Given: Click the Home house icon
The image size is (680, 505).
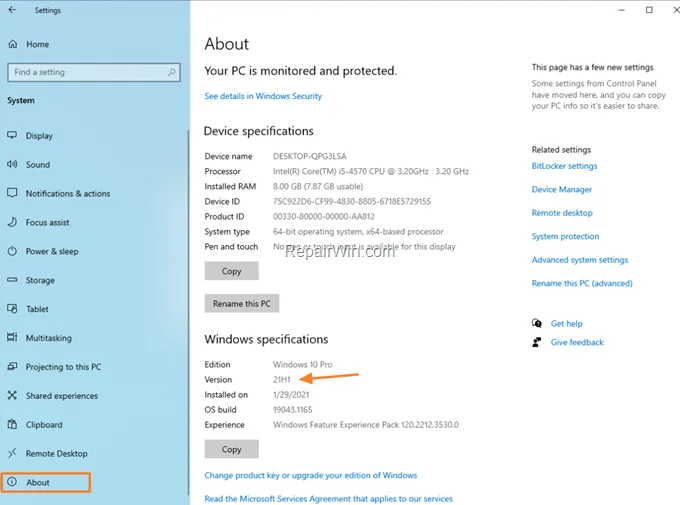Looking at the screenshot, I should click(13, 44).
